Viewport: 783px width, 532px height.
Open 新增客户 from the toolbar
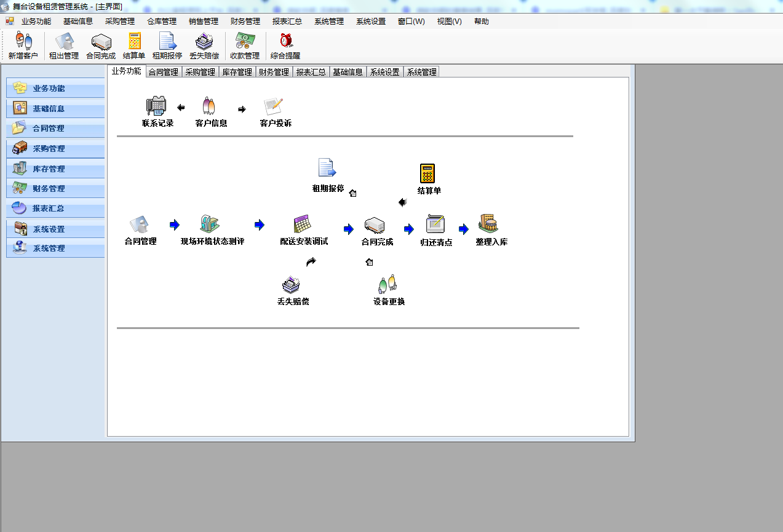24,46
